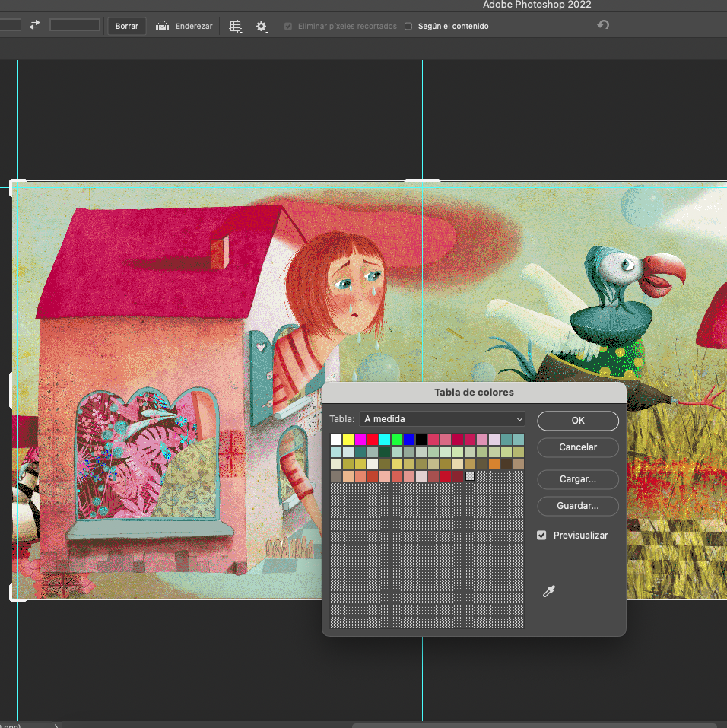Image resolution: width=727 pixels, height=728 pixels.
Task: Select the orange swatch in the third row
Action: tap(494, 464)
